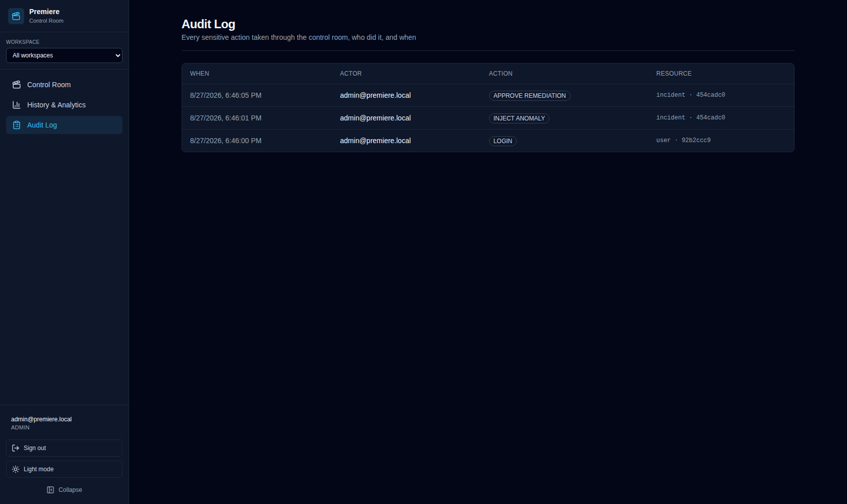Select the Audit Log nav item
This screenshot has height=504, width=847.
click(64, 125)
